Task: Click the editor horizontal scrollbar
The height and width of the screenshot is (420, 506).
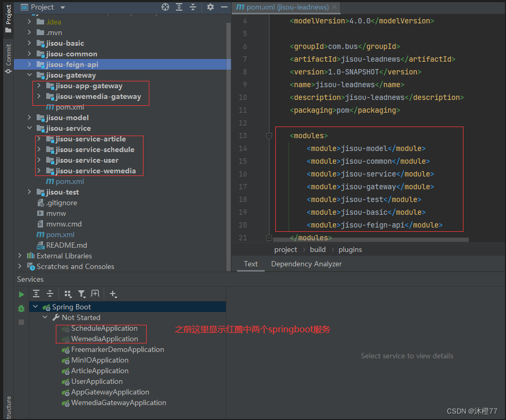Action: click(x=371, y=240)
